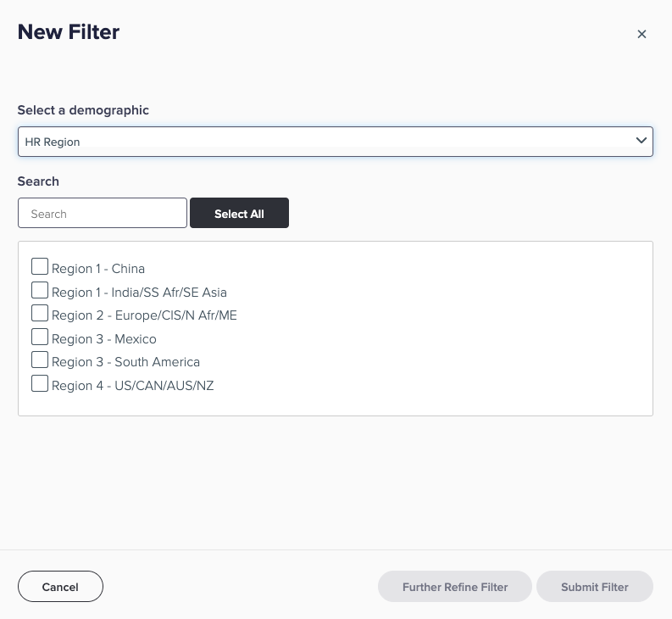
Task: Tick the Region 1 - India/SS Afr/SE Asia checkbox
Action: pos(40,290)
